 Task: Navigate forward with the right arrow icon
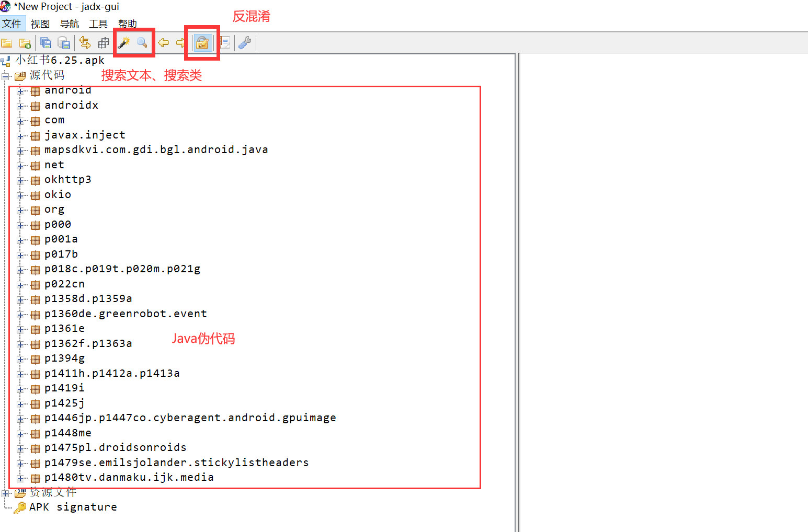[x=180, y=43]
